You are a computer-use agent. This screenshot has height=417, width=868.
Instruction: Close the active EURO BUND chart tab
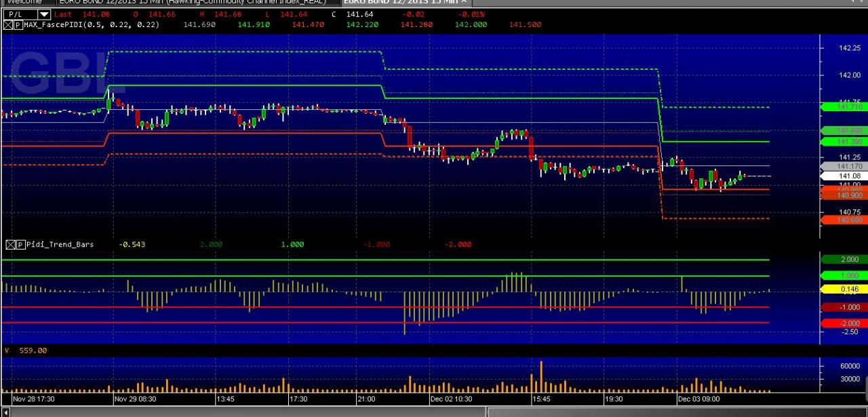[x=464, y=2]
